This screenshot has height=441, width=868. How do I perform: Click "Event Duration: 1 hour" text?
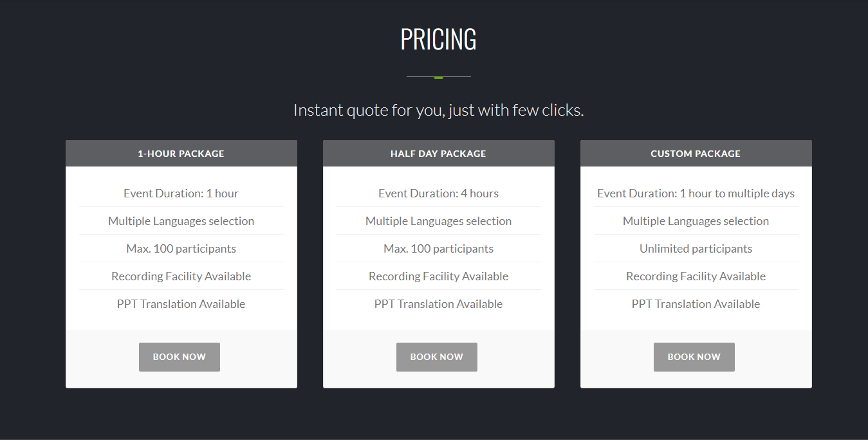pos(181,194)
